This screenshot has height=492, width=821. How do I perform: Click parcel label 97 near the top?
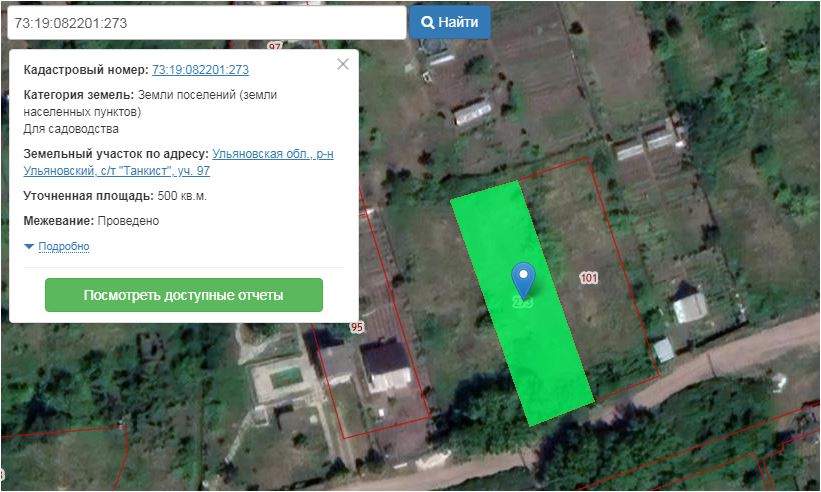(275, 46)
